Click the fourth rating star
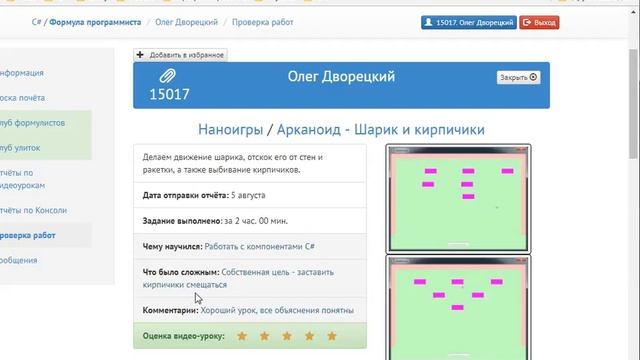640x360 pixels. pyautogui.click(x=309, y=336)
